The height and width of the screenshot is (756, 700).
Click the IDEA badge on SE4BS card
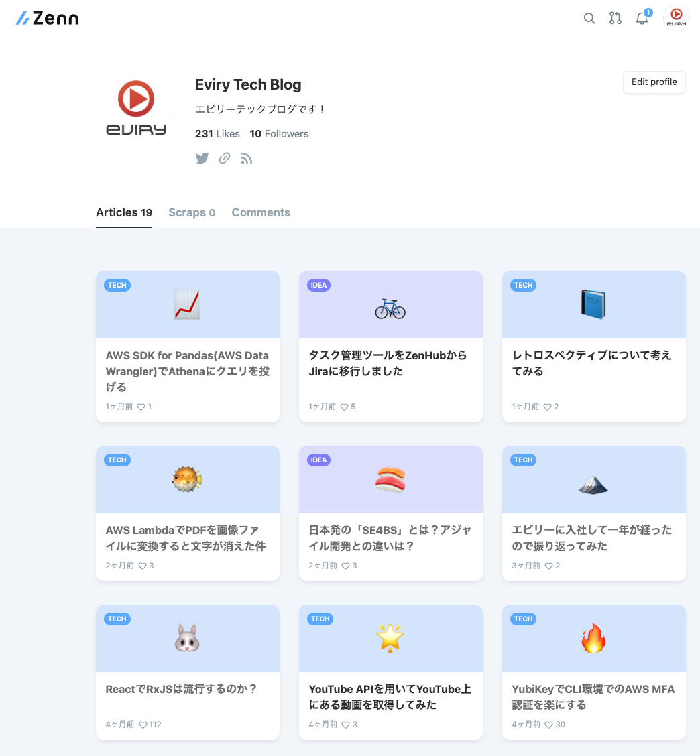319,460
